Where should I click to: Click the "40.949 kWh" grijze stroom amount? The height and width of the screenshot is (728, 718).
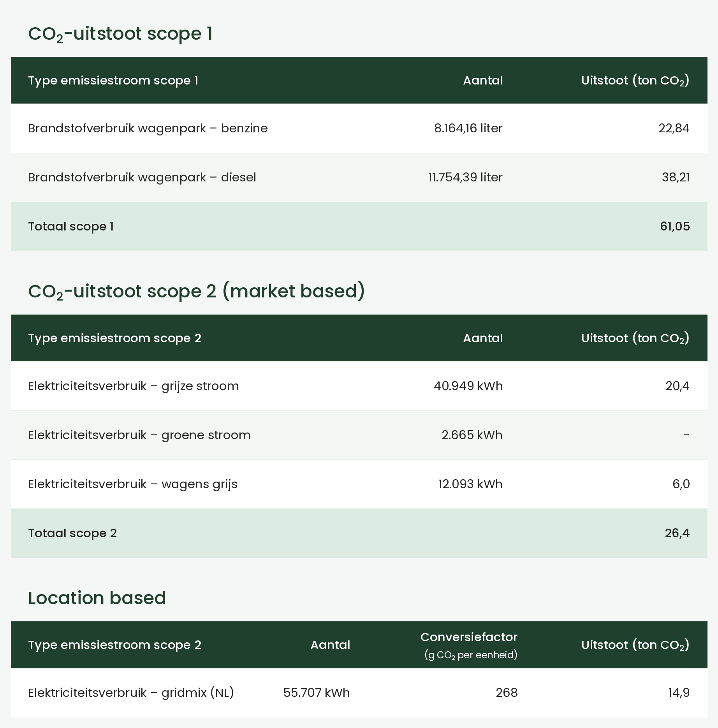pyautogui.click(x=468, y=386)
